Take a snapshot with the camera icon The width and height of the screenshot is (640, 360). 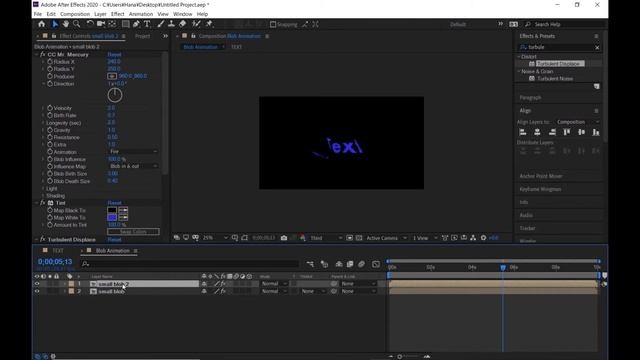point(284,238)
